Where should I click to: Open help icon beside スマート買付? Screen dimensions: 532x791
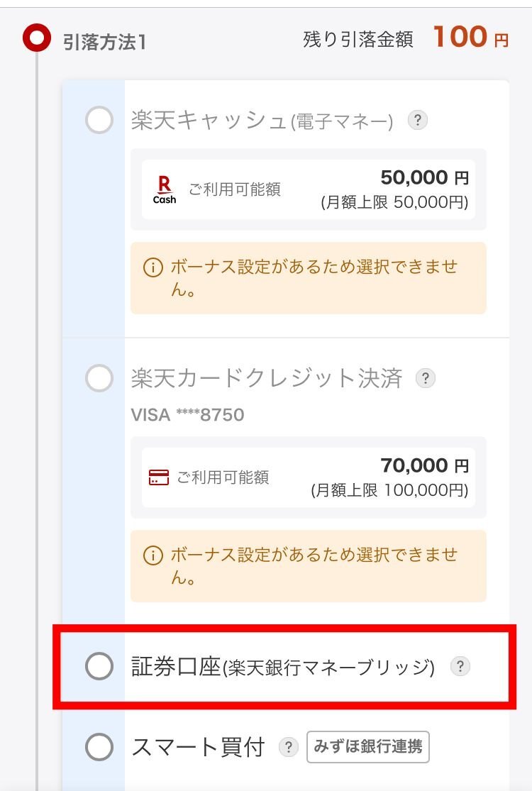(289, 746)
